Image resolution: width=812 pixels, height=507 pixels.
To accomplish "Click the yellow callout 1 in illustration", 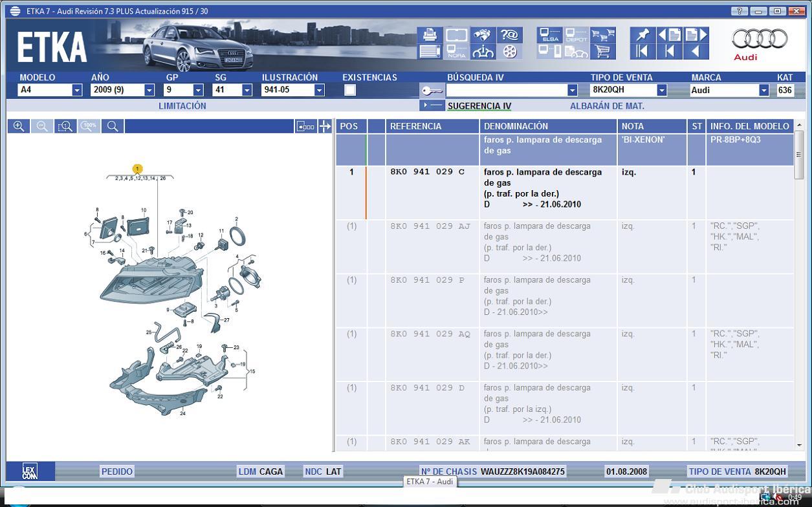I will [138, 169].
